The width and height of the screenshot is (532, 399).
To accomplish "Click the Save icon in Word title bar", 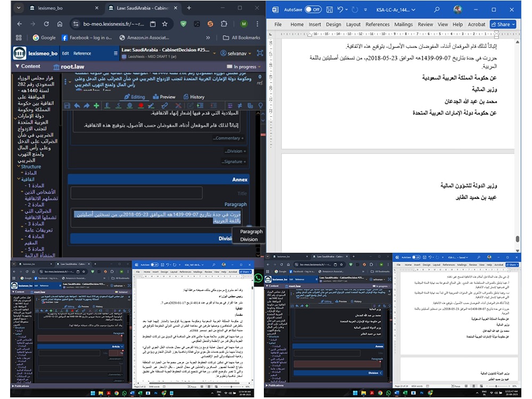I will point(329,10).
